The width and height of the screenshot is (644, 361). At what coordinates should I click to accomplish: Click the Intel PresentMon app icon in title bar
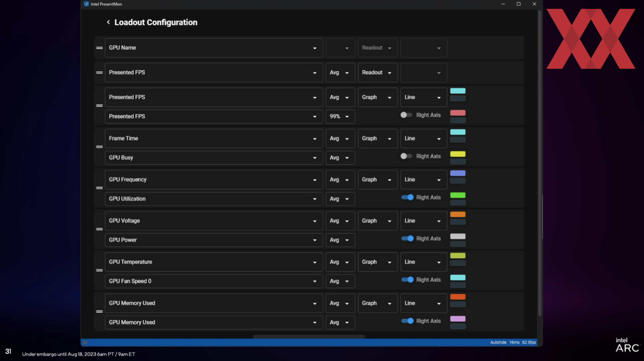pyautogui.click(x=86, y=4)
